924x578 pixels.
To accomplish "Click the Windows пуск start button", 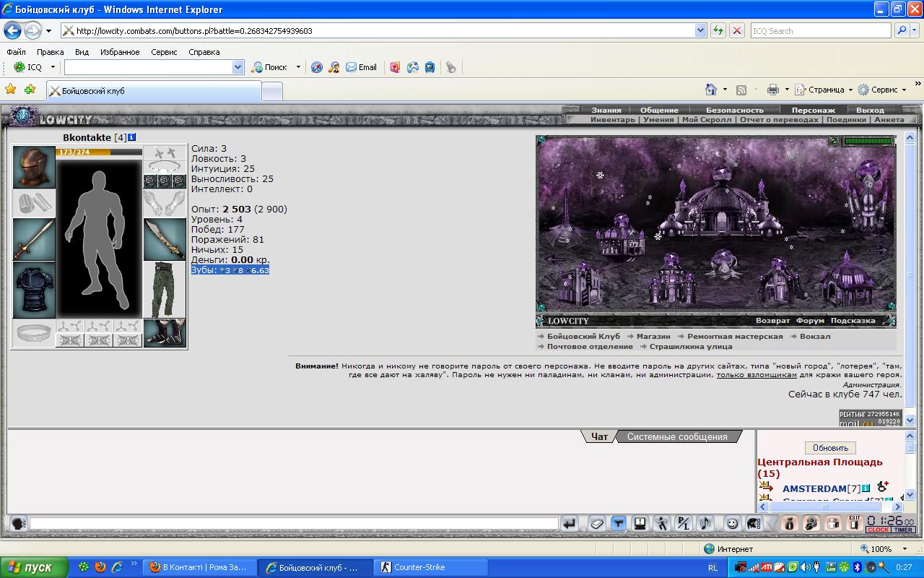I will click(34, 567).
